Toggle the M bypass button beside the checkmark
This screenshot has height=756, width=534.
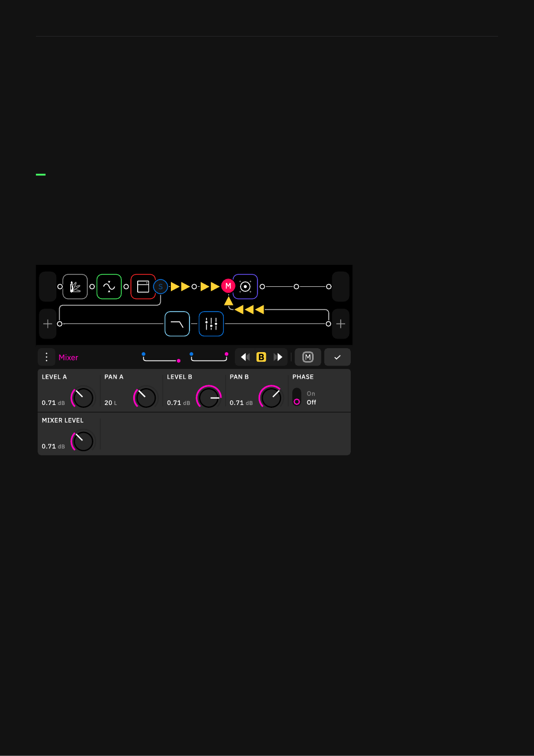coord(307,357)
